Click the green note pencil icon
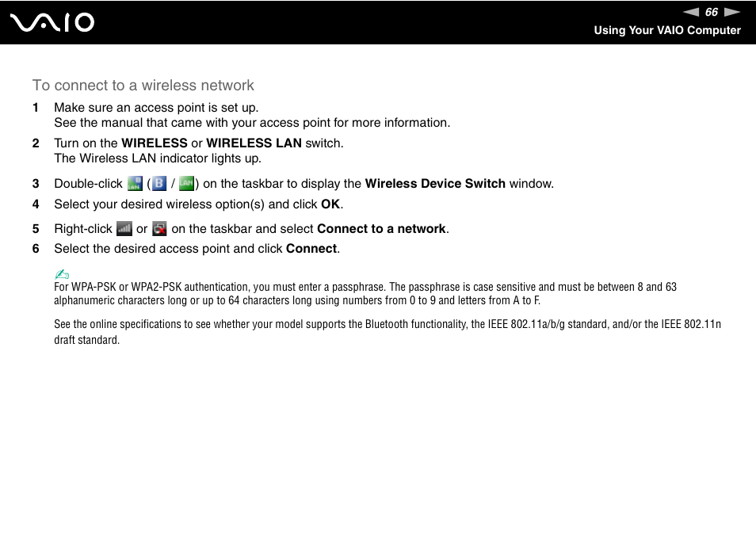The width and height of the screenshot is (756, 534). tap(62, 274)
